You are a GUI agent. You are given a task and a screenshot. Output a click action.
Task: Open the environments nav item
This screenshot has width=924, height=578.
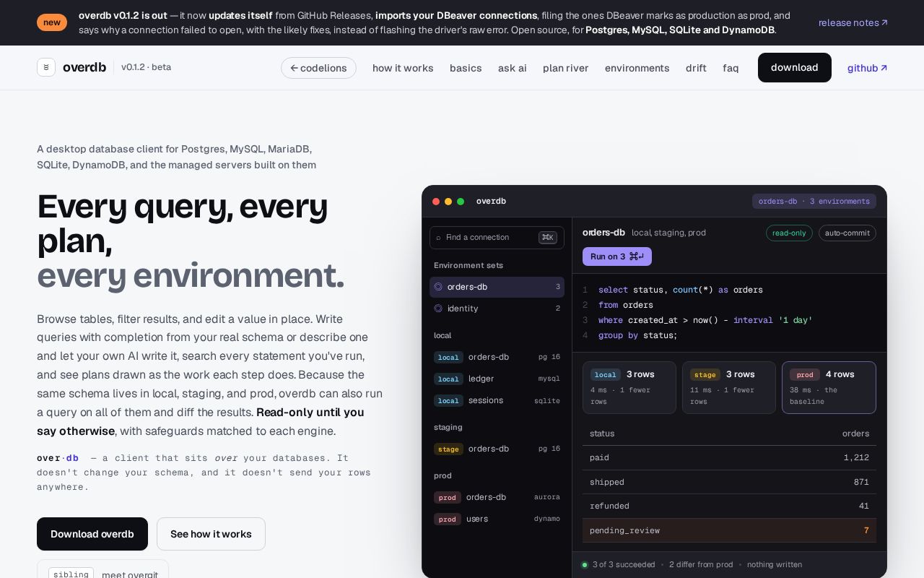tap(637, 68)
